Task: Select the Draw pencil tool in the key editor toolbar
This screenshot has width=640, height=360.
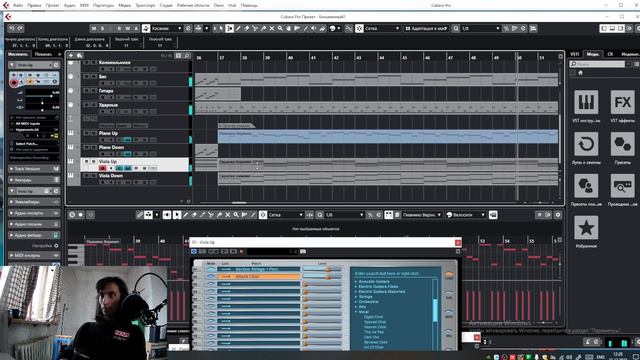Action: pyautogui.click(x=186, y=215)
